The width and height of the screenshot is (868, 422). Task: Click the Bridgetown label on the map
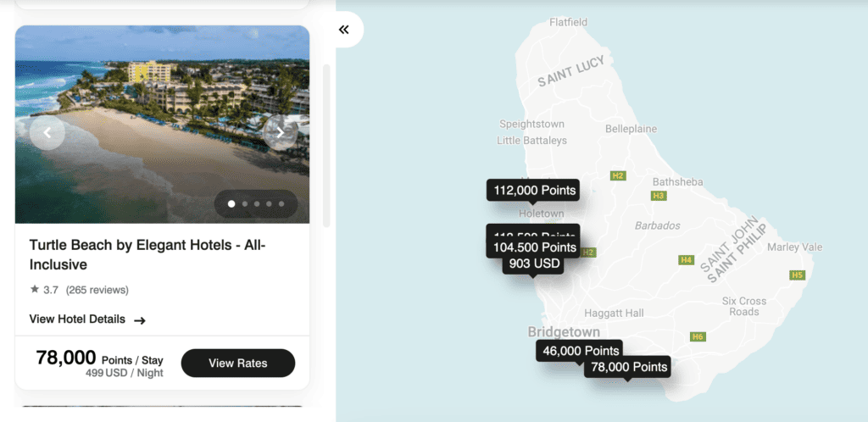coord(564,332)
